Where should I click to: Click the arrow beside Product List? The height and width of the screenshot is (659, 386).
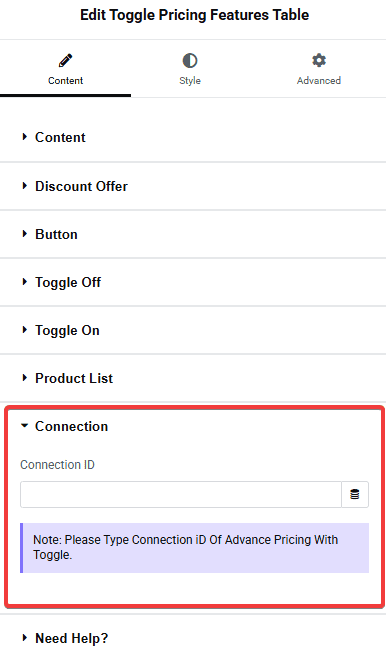[25, 378]
